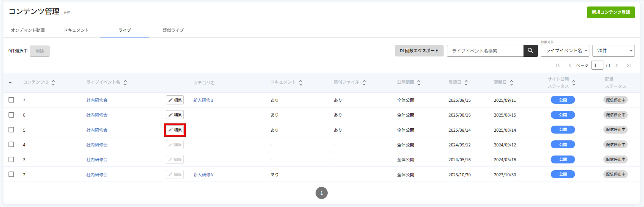Open 社内研修会 link in row 3

coord(97,160)
